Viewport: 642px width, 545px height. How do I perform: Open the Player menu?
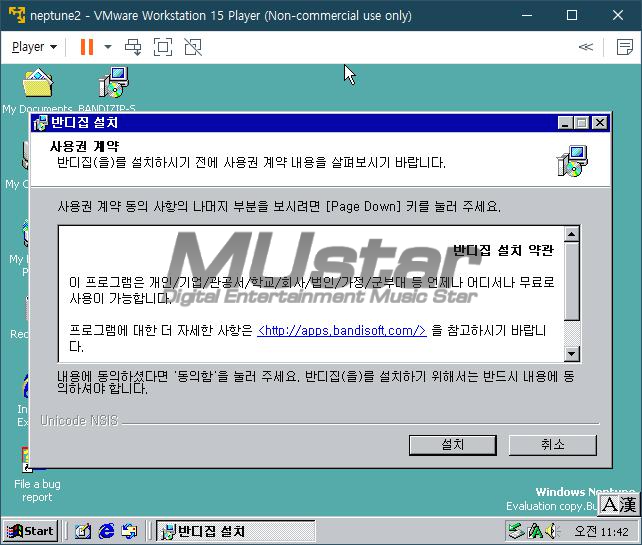click(x=34, y=47)
